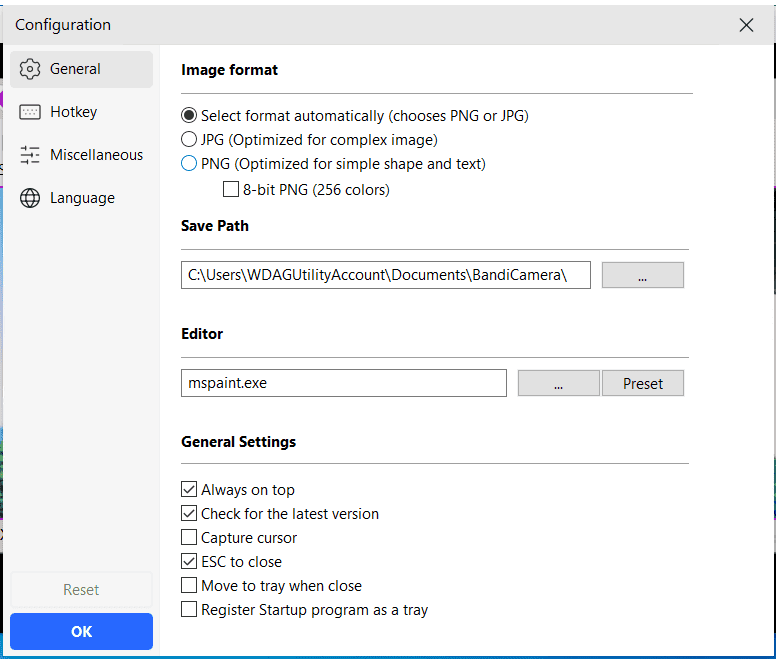The image size is (776, 659).
Task: Click the General gear icon
Action: click(30, 69)
